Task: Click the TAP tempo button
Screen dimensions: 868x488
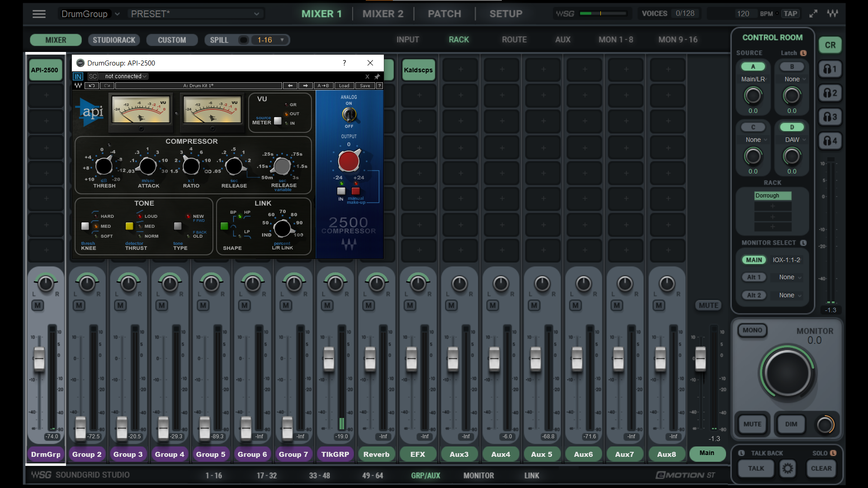Action: pos(790,14)
